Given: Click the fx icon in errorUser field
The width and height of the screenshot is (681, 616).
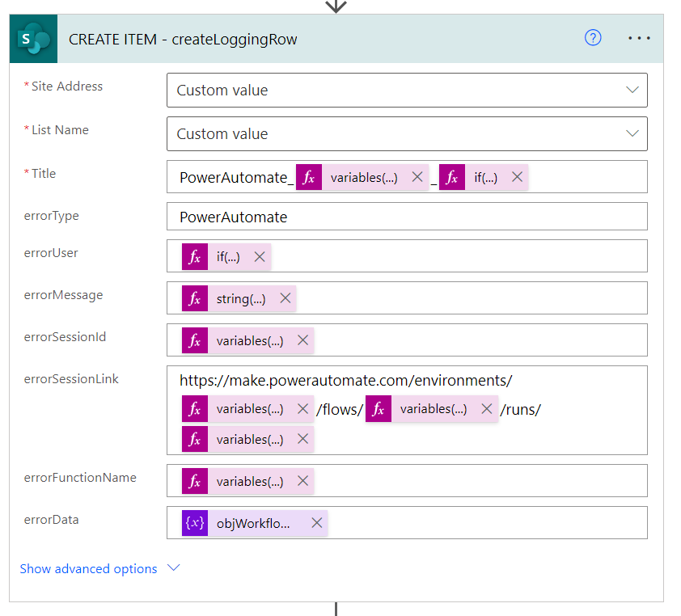Looking at the screenshot, I should pos(194,256).
